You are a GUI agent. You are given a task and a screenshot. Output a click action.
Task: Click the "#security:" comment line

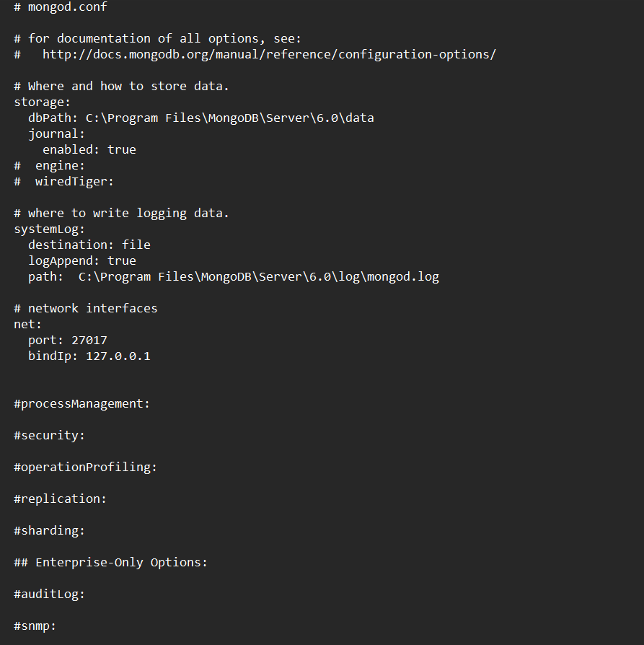coord(49,435)
